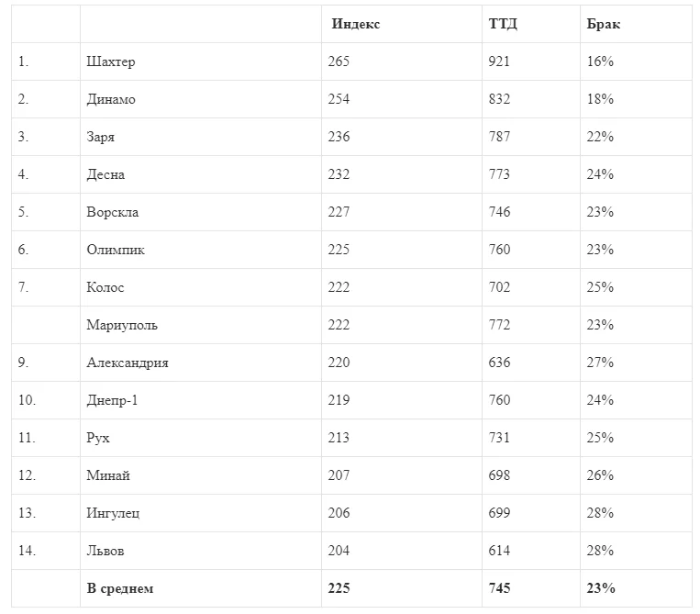Click the Индекс column header
The height and width of the screenshot is (614, 700).
pos(356,24)
